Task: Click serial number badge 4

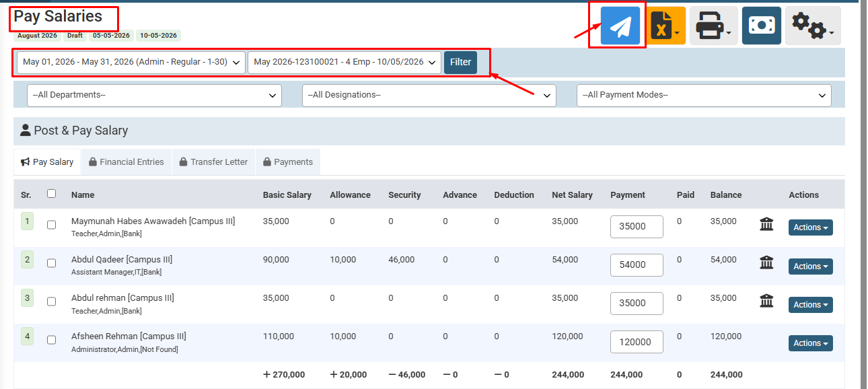Action: (x=27, y=337)
